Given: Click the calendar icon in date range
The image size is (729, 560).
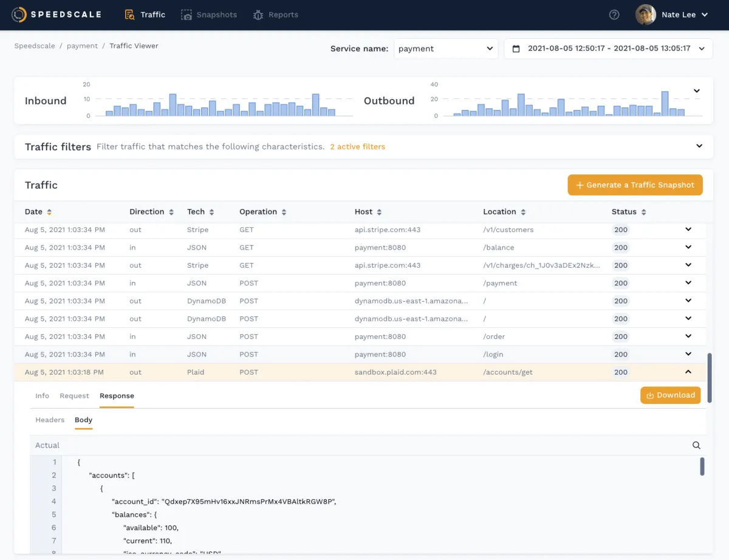Looking at the screenshot, I should click(x=516, y=49).
